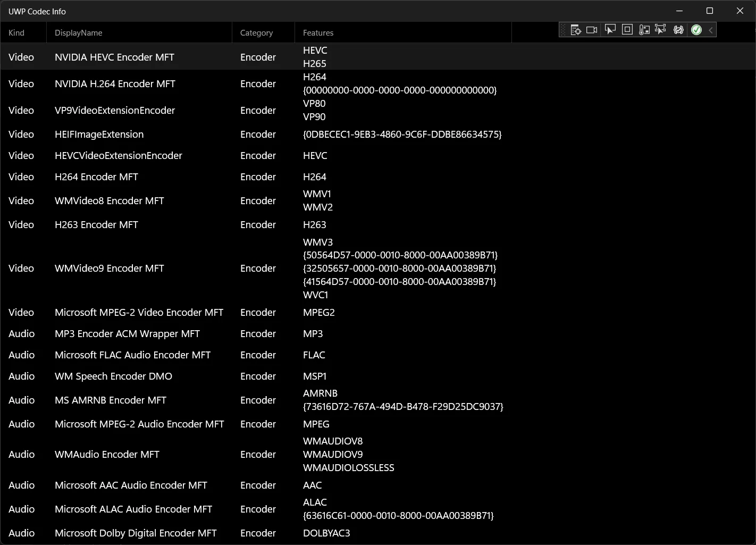Click the HEIFImageExtension name

tap(99, 134)
